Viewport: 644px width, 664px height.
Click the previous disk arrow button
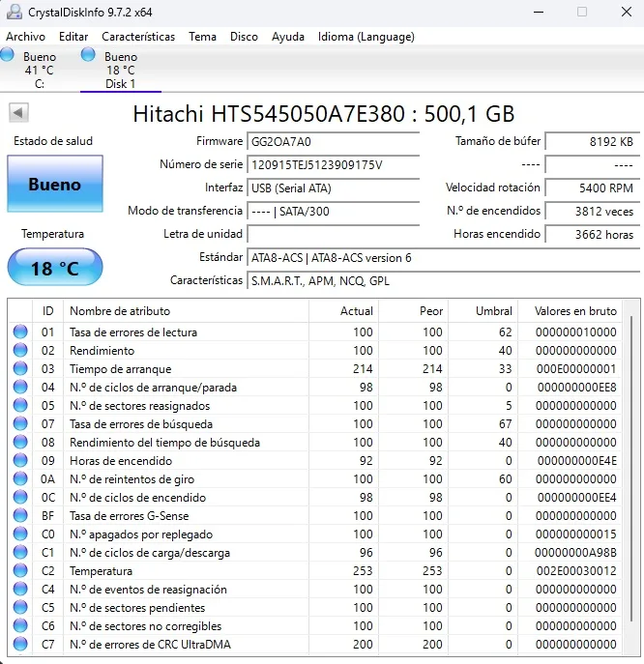point(18,113)
